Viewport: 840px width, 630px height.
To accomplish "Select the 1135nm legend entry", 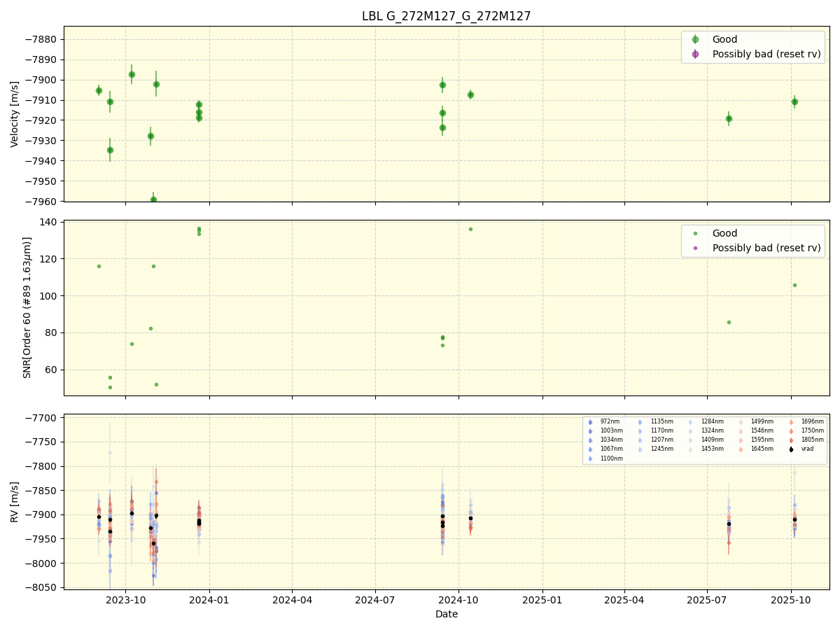I will pos(662,421).
